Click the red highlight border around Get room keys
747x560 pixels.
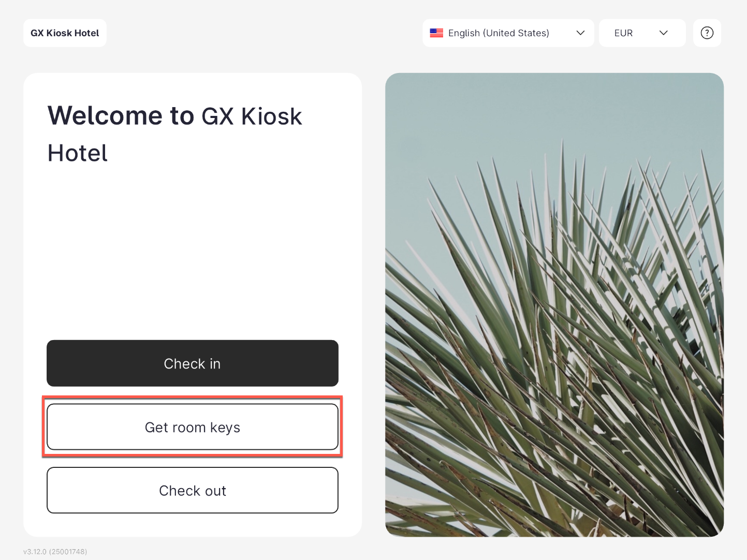tap(192, 397)
